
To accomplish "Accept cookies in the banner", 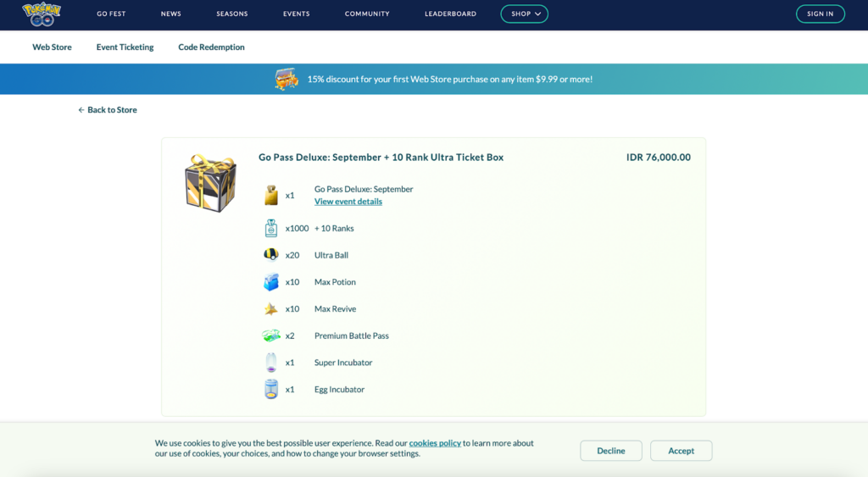I will click(x=681, y=451).
